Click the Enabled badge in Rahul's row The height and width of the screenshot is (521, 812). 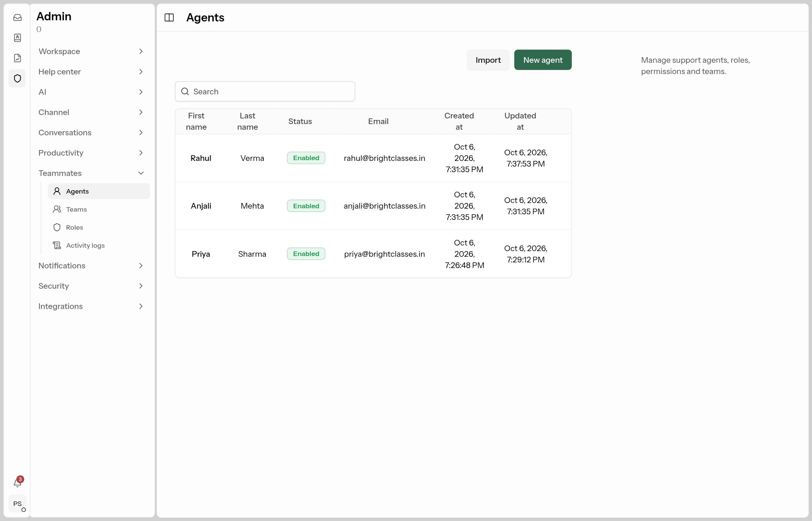[306, 158]
